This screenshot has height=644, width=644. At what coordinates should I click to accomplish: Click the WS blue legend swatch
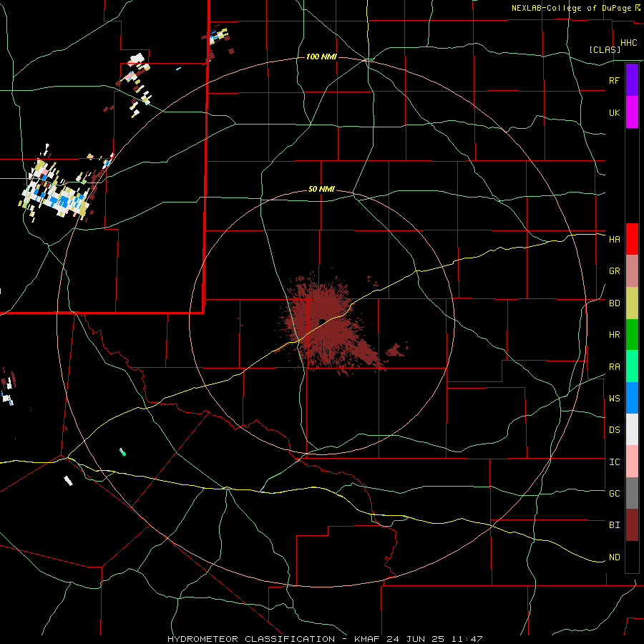click(x=632, y=398)
